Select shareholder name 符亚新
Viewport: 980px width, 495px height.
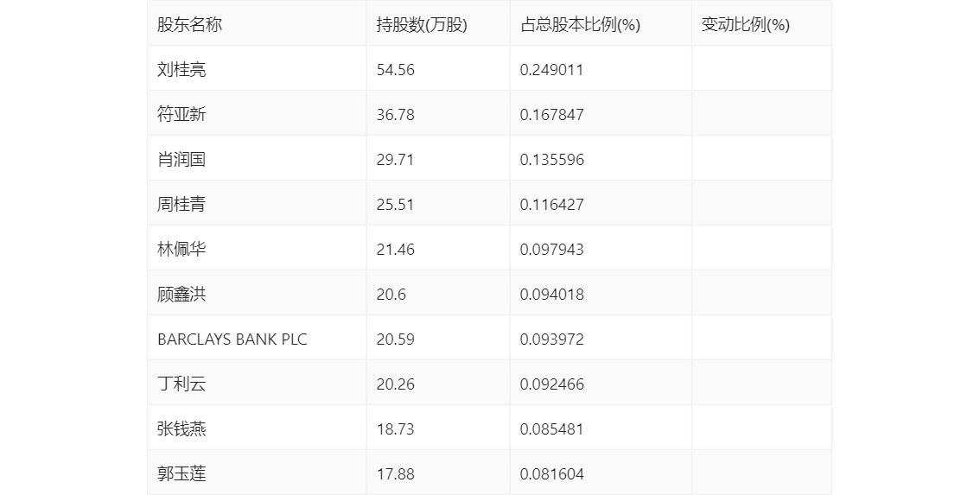pos(181,114)
